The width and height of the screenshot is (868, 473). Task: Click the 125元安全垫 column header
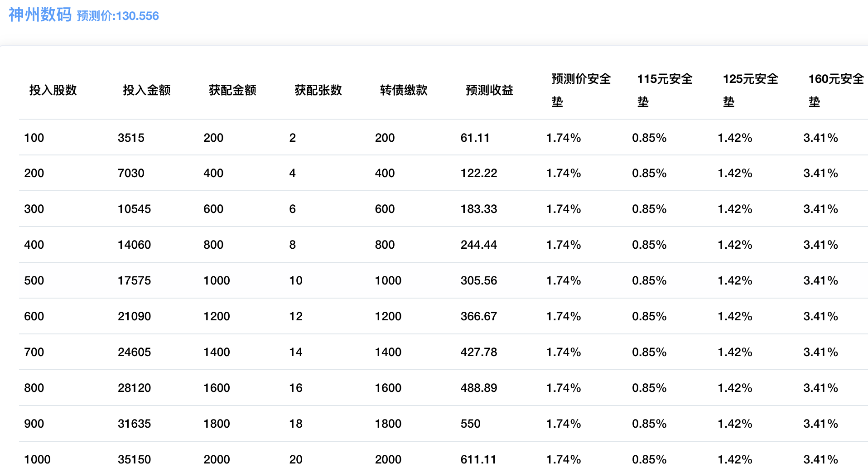(x=750, y=90)
